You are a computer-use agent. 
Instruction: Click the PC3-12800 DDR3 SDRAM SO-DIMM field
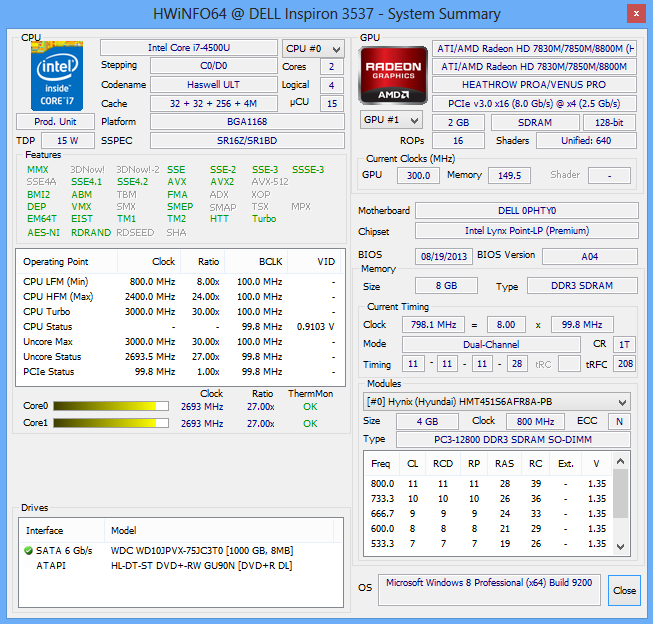(x=513, y=439)
